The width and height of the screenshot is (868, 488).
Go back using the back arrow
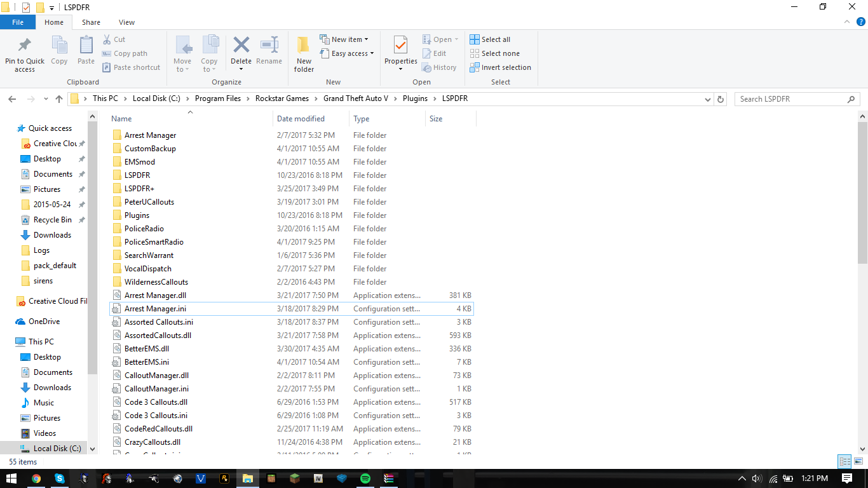click(12, 99)
